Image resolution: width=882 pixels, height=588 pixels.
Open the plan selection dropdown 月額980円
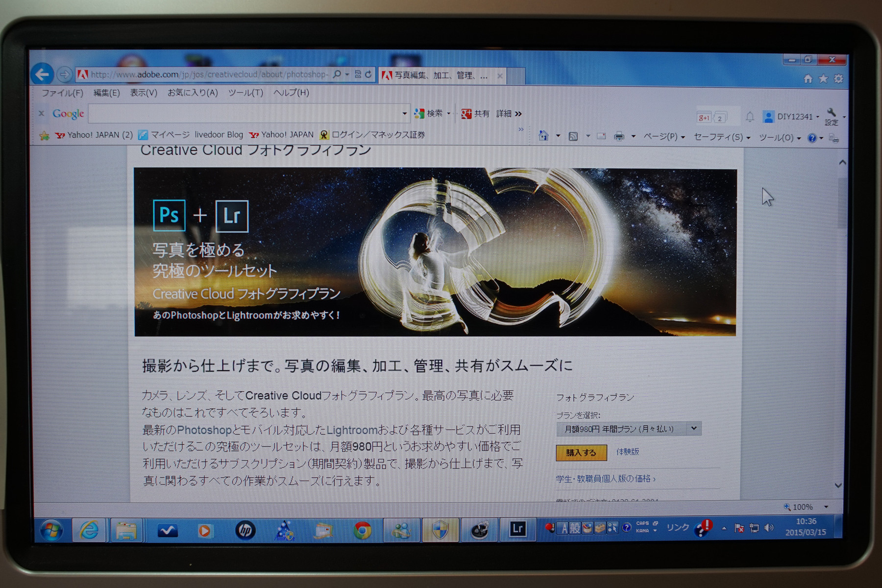[629, 429]
